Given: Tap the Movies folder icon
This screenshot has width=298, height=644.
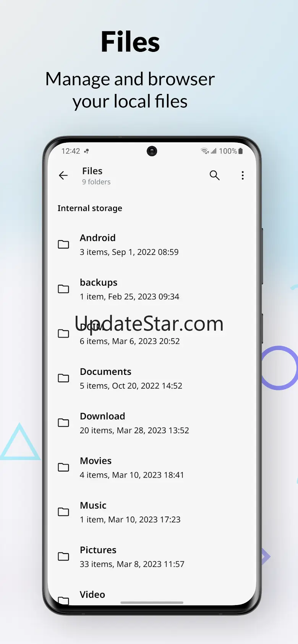Looking at the screenshot, I should [63, 467].
